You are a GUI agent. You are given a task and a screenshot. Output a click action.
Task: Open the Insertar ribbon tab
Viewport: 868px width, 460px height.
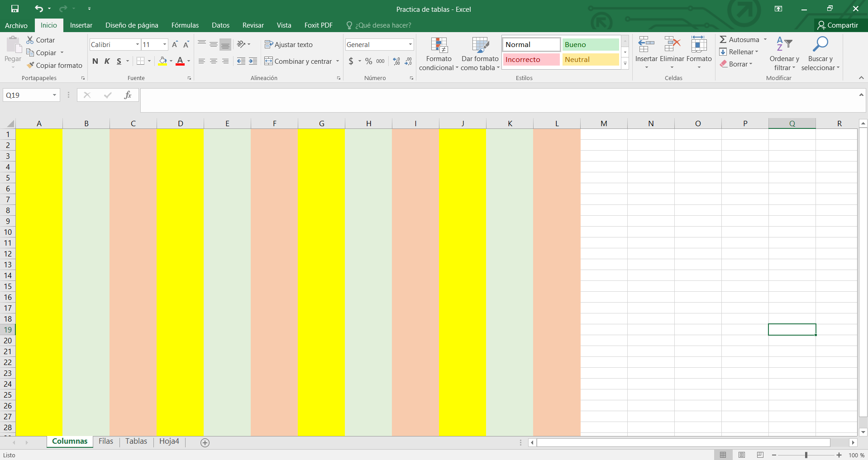[x=81, y=25]
